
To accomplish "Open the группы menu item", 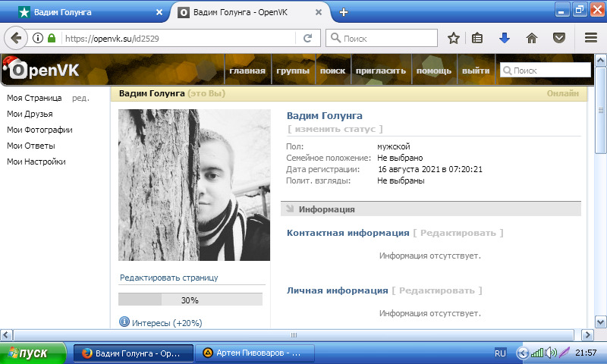I will click(x=292, y=71).
